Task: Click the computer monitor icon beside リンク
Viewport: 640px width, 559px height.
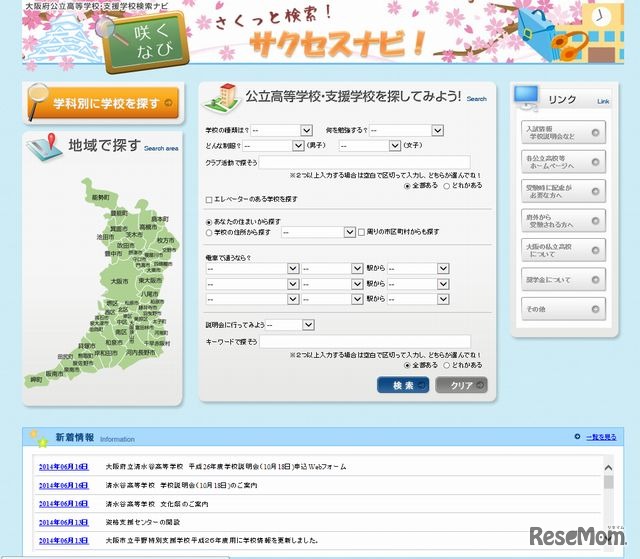Action: (527, 97)
